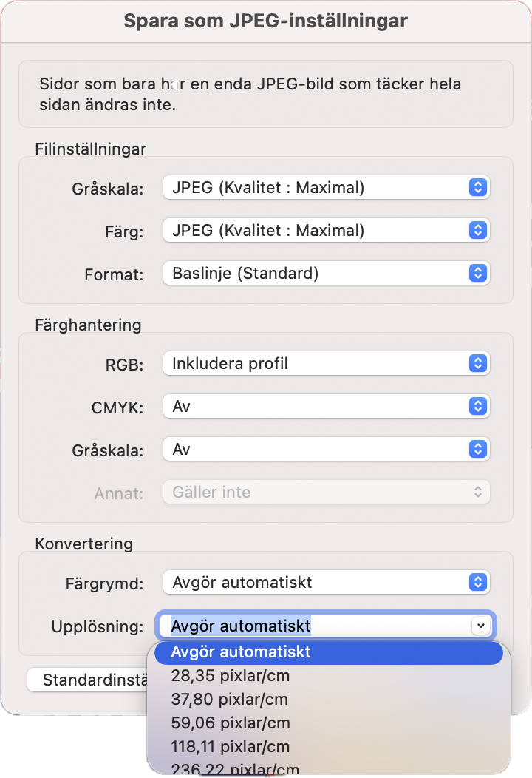
Task: Open the Färgrymd "Avgör automatiskt" dropdown
Action: click(325, 582)
